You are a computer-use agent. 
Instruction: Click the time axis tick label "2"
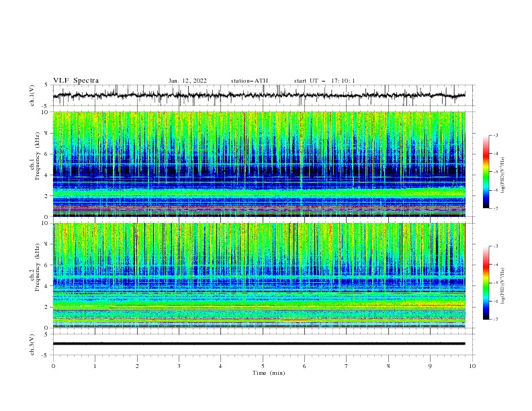point(137,366)
